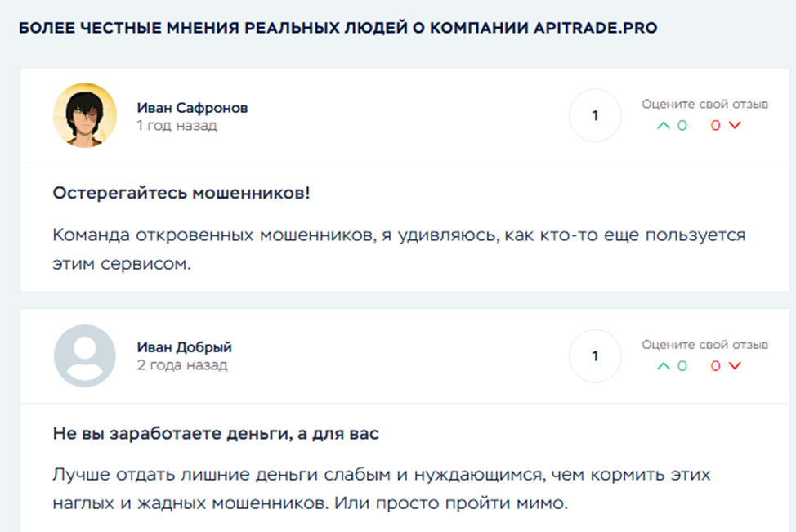The height and width of the screenshot is (532, 796).
Task: Click the APITRADE.PRO reviews page heading
Action: click(338, 29)
